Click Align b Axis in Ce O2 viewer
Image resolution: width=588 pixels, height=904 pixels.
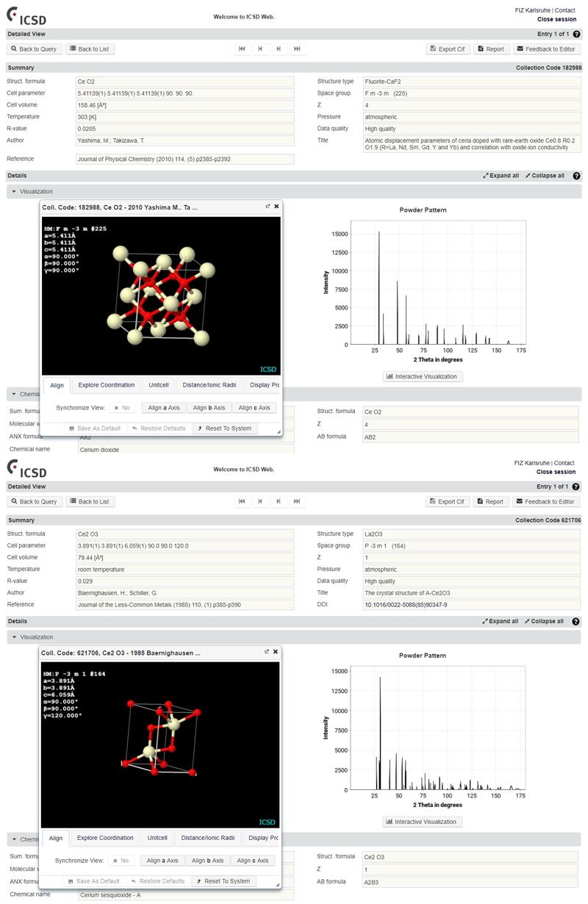tap(209, 407)
